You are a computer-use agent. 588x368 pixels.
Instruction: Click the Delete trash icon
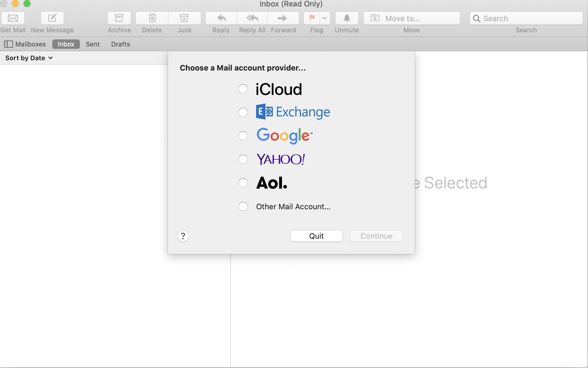click(152, 18)
